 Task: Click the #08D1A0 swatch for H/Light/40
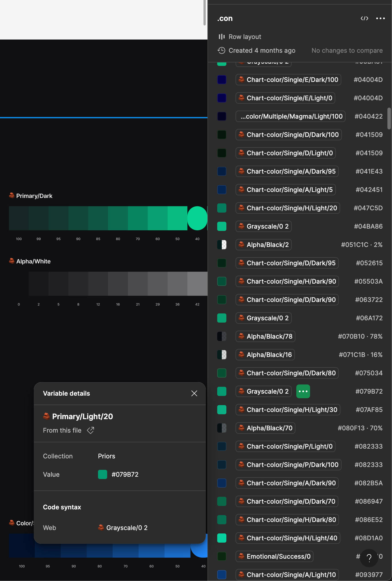coord(222,538)
